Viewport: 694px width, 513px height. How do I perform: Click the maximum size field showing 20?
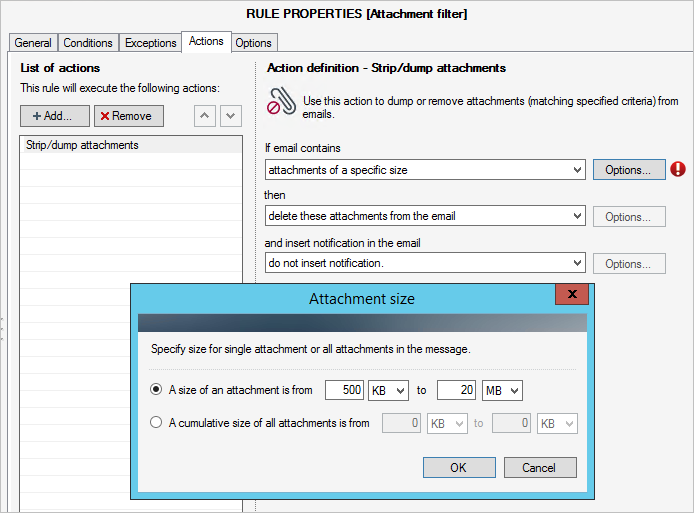[x=456, y=390]
